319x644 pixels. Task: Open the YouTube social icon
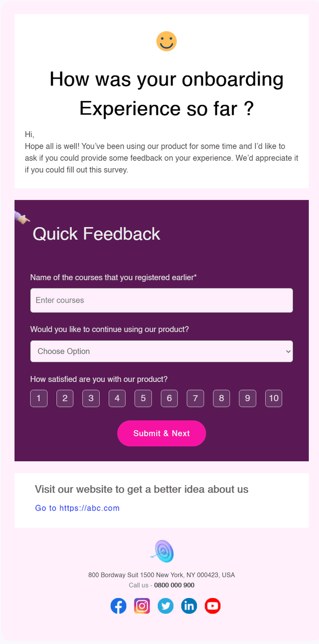pyautogui.click(x=212, y=606)
